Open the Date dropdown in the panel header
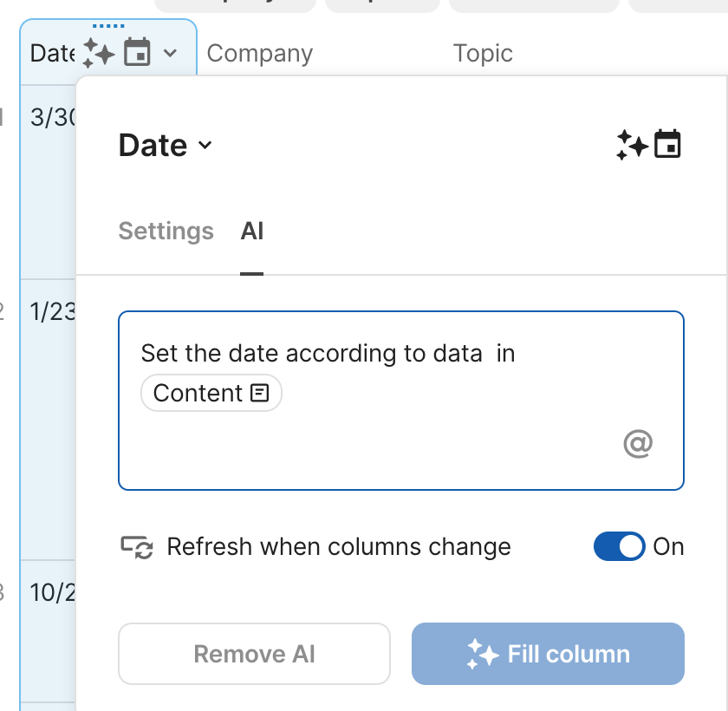The width and height of the screenshot is (728, 711). pos(205,147)
